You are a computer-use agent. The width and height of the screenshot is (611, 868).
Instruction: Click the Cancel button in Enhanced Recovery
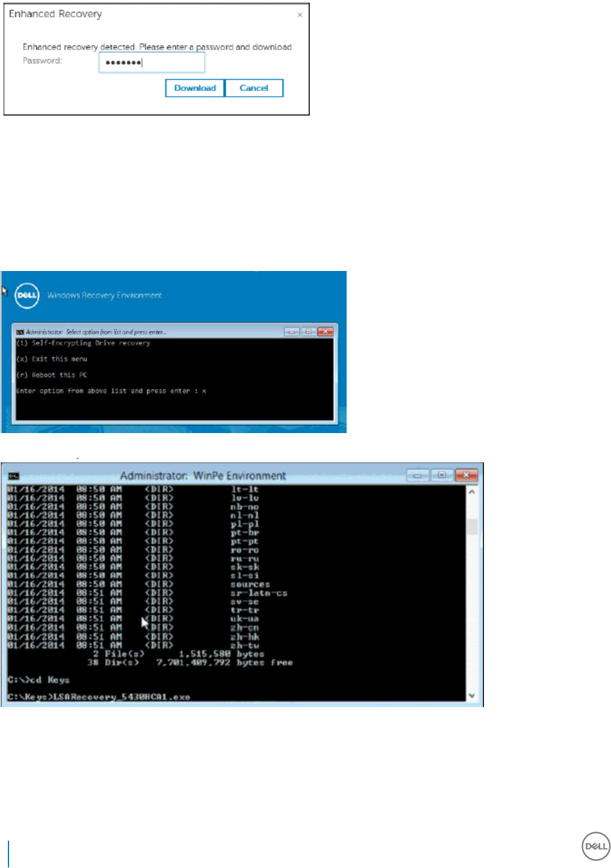click(x=254, y=88)
